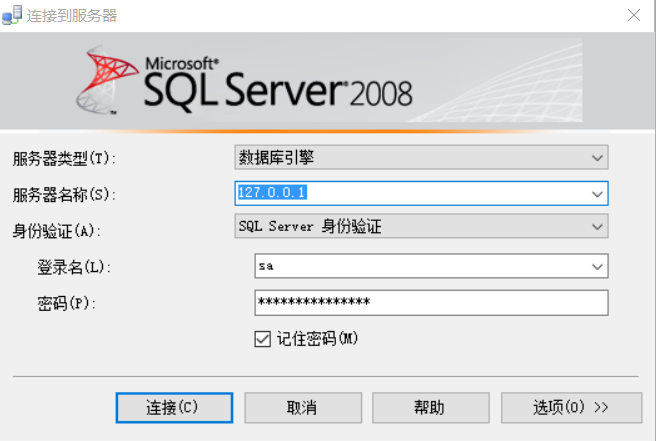Screen dimensions: 656x441
Task: Focus the 密码(P) password field
Action: coord(431,303)
